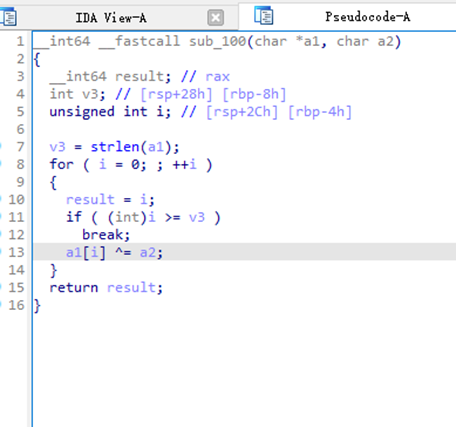Click the *a1 parameter in signature
The height and width of the screenshot is (427, 456).
(x=308, y=41)
